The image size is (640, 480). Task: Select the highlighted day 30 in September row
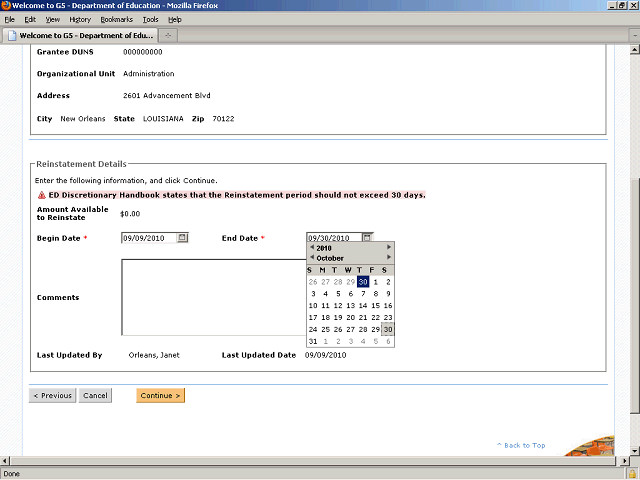pyautogui.click(x=363, y=282)
